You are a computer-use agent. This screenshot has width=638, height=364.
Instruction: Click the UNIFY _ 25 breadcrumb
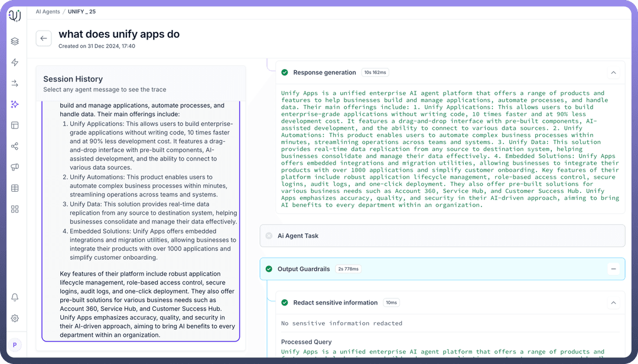point(82,12)
